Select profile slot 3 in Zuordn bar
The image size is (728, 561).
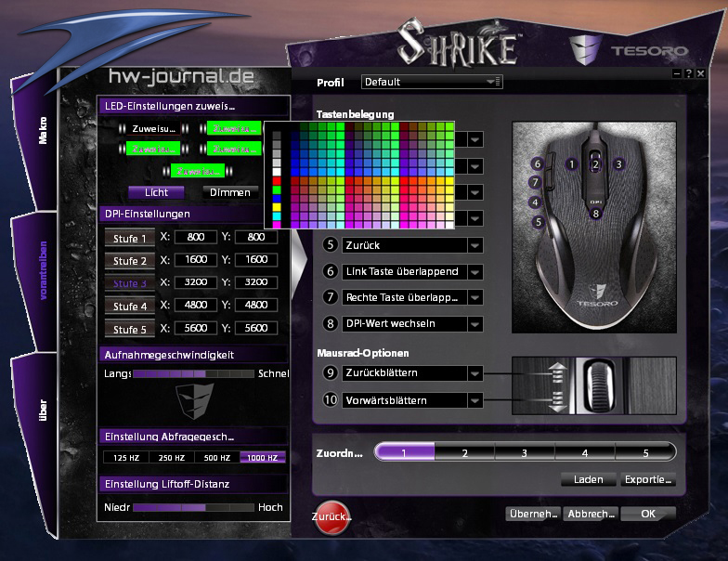coord(525,451)
